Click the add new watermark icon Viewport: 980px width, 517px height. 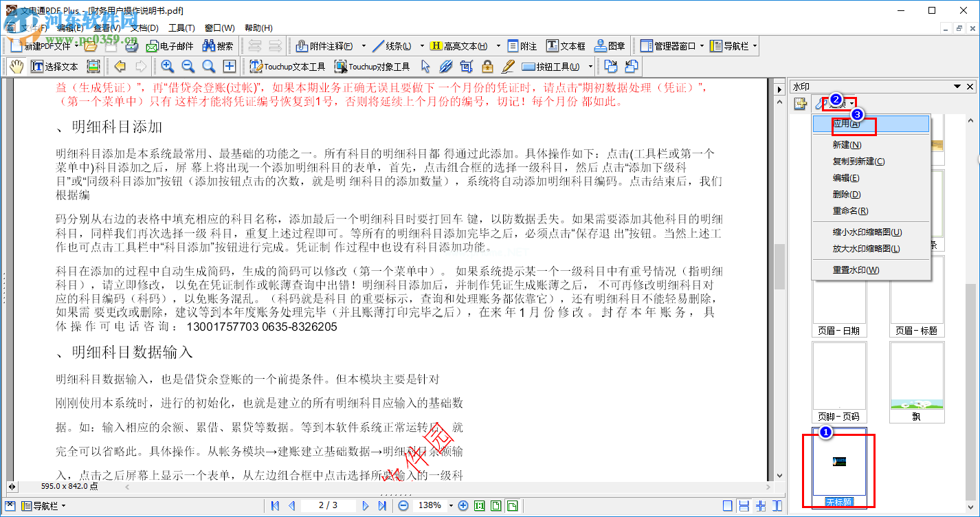pyautogui.click(x=800, y=104)
